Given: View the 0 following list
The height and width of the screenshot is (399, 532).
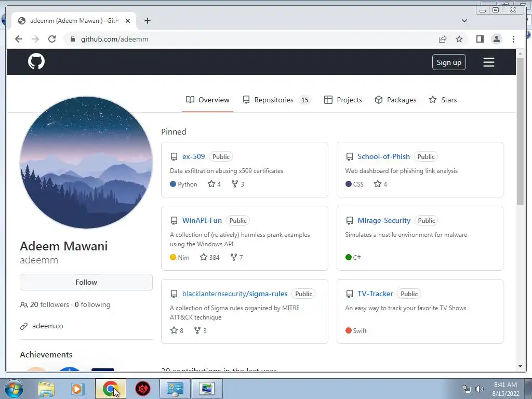Looking at the screenshot, I should click(x=92, y=304).
